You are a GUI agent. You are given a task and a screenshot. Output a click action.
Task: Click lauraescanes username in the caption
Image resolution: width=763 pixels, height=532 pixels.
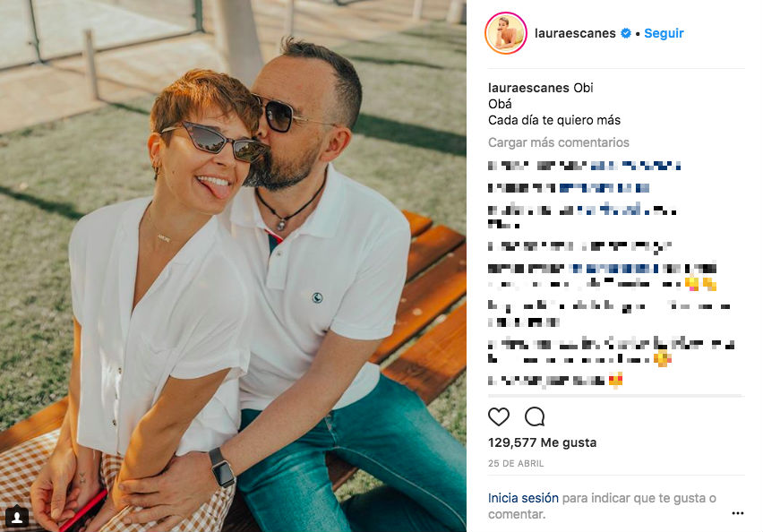point(528,88)
